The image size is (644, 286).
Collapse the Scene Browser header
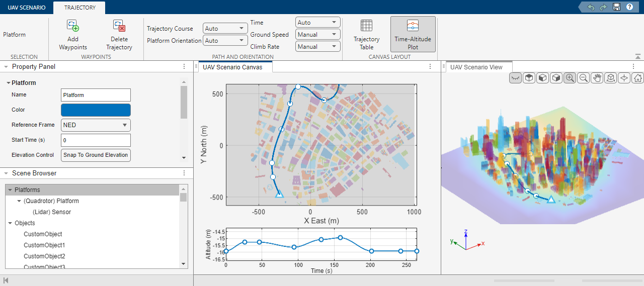point(6,173)
